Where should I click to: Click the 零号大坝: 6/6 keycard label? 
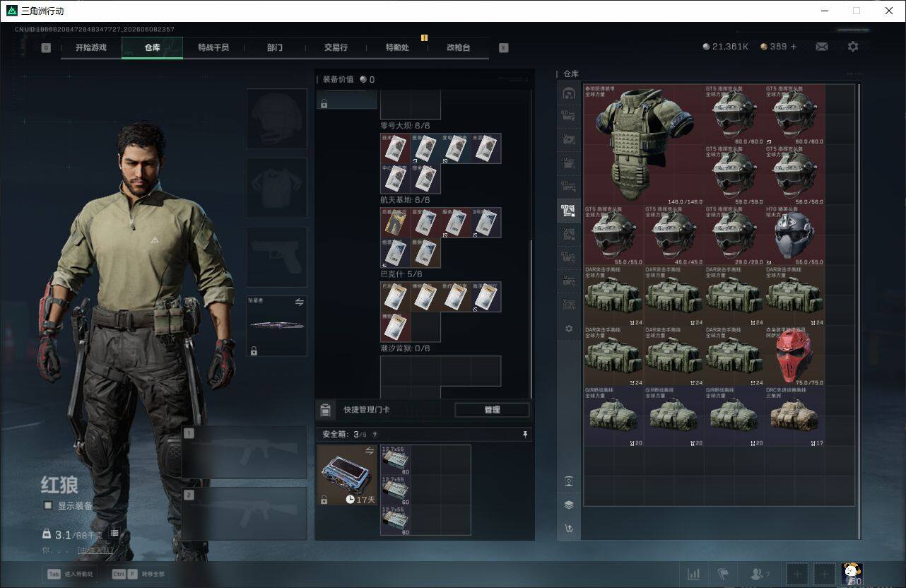coord(405,126)
